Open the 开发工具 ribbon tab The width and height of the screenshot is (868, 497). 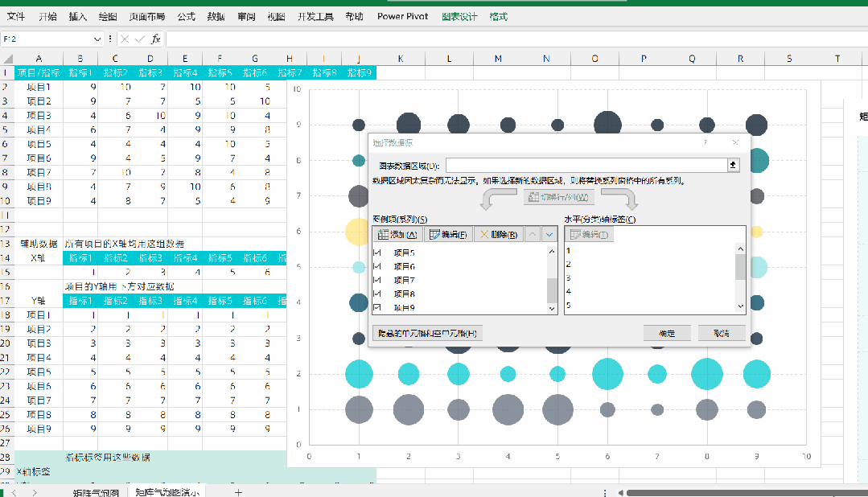tap(315, 16)
